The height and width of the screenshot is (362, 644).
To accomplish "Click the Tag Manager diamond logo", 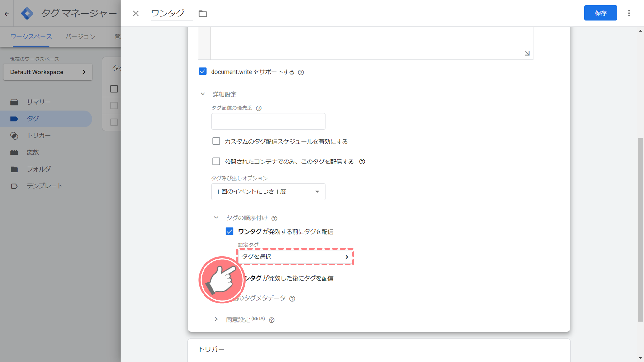I will click(27, 14).
